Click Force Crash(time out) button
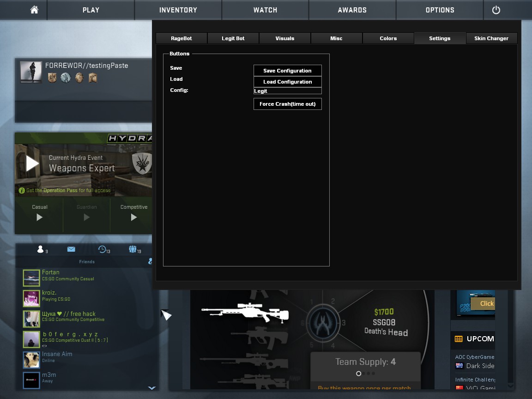Image resolution: width=532 pixels, height=399 pixels. (287, 104)
